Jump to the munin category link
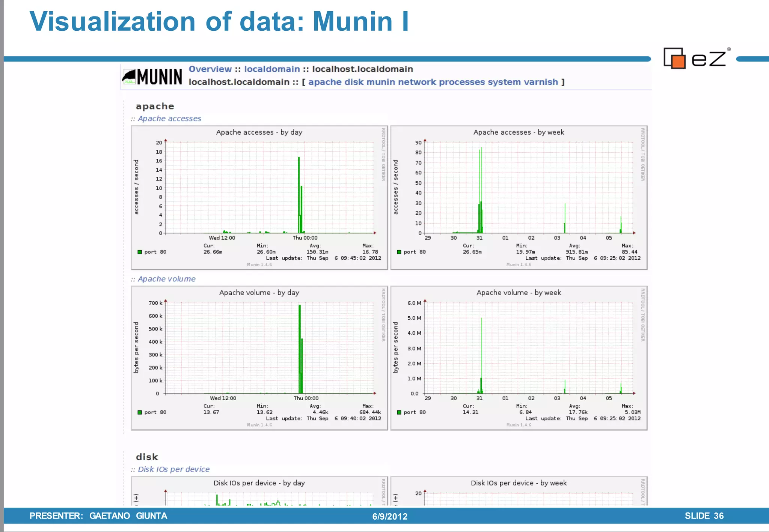The height and width of the screenshot is (532, 769). pos(381,82)
